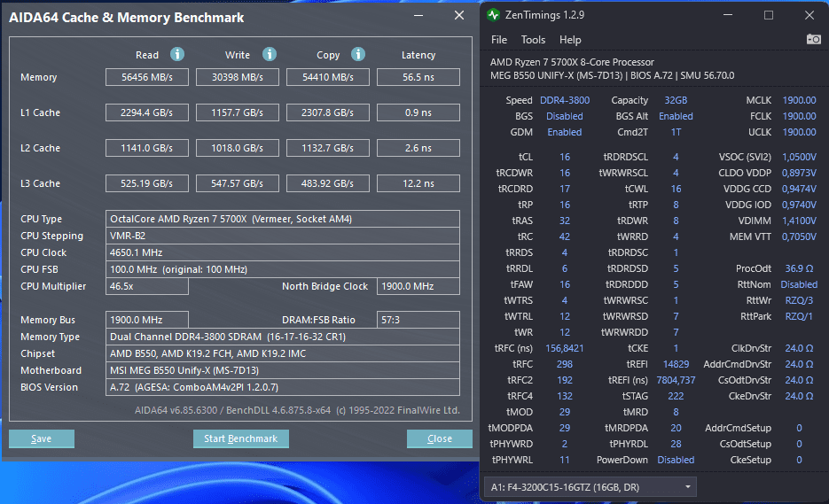
Task: Click the Close button in AIDA64
Action: (440, 438)
